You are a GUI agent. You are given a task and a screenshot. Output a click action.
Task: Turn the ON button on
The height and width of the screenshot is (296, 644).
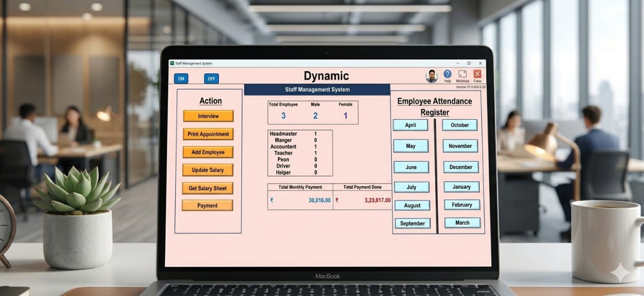pos(181,78)
